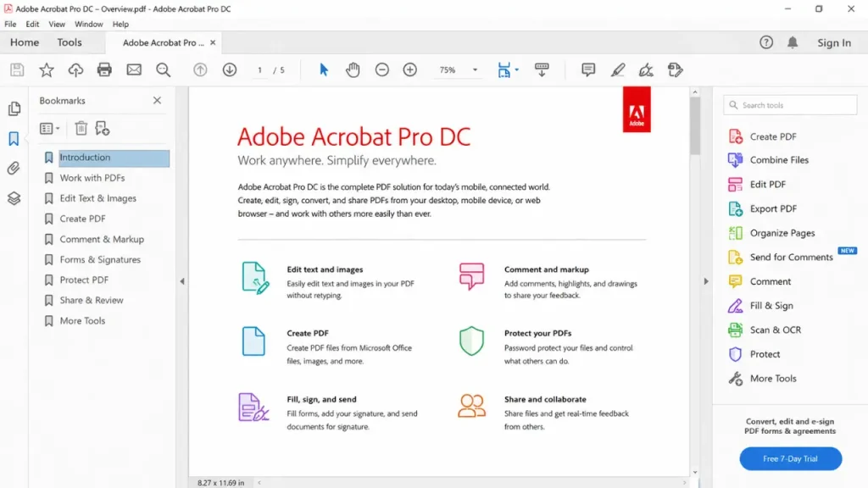868x488 pixels.
Task: Click the fit page width icon
Action: 504,69
